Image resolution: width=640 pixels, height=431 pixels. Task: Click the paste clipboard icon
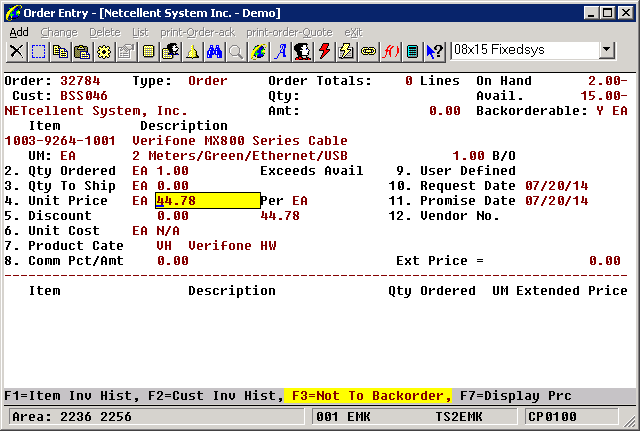[82, 51]
